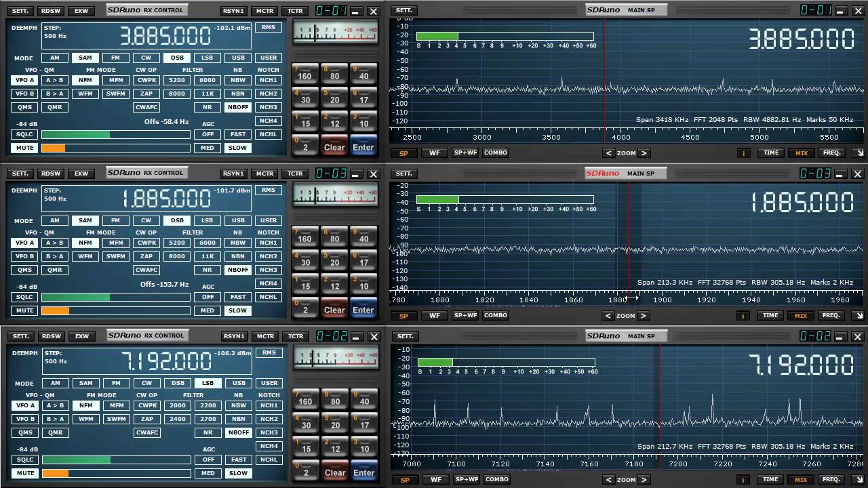Viewport: 868px width, 488px height.
Task: Enable SQLC squelch on the middle receiver
Action: point(24,297)
